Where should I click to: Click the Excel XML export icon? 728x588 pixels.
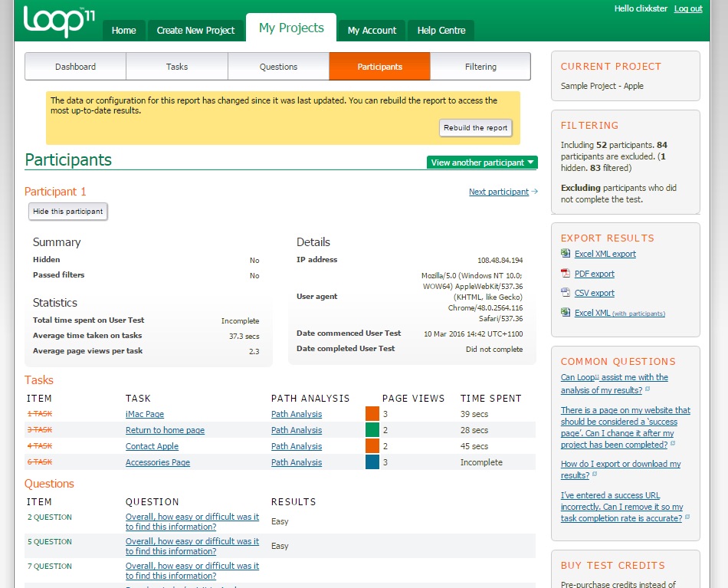click(566, 253)
